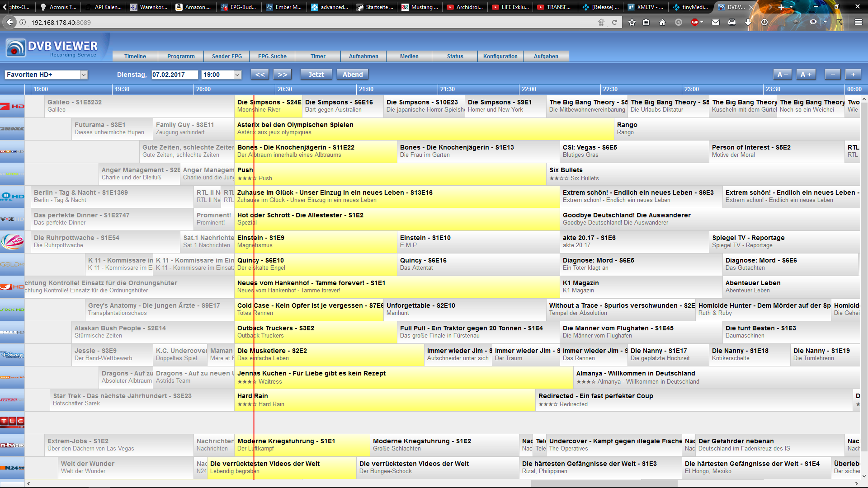Select the Asterix bei den Olympischen Spielen program
This screenshot has width=868, height=488.
point(424,129)
